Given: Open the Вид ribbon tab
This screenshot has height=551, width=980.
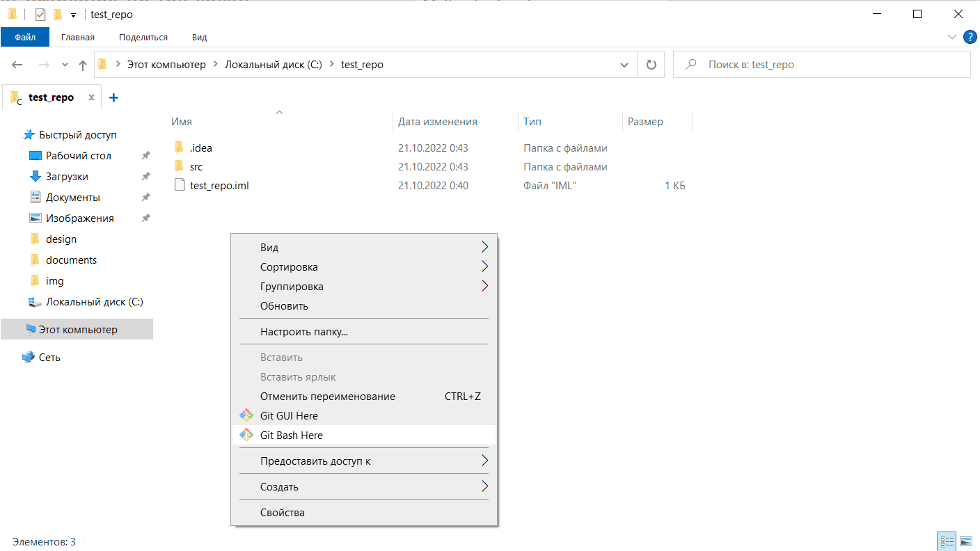Looking at the screenshot, I should [x=200, y=37].
